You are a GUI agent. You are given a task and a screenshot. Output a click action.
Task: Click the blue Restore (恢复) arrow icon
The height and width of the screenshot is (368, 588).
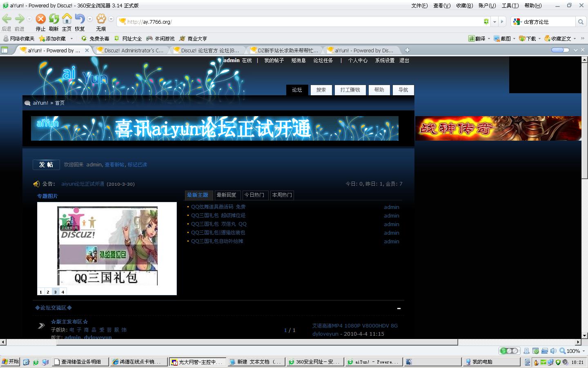pyautogui.click(x=80, y=19)
